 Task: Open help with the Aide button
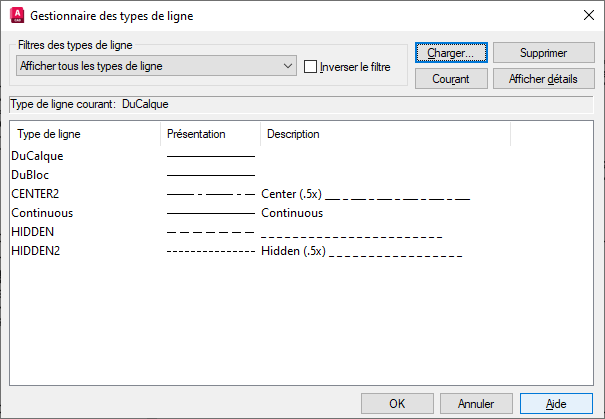coord(556,404)
